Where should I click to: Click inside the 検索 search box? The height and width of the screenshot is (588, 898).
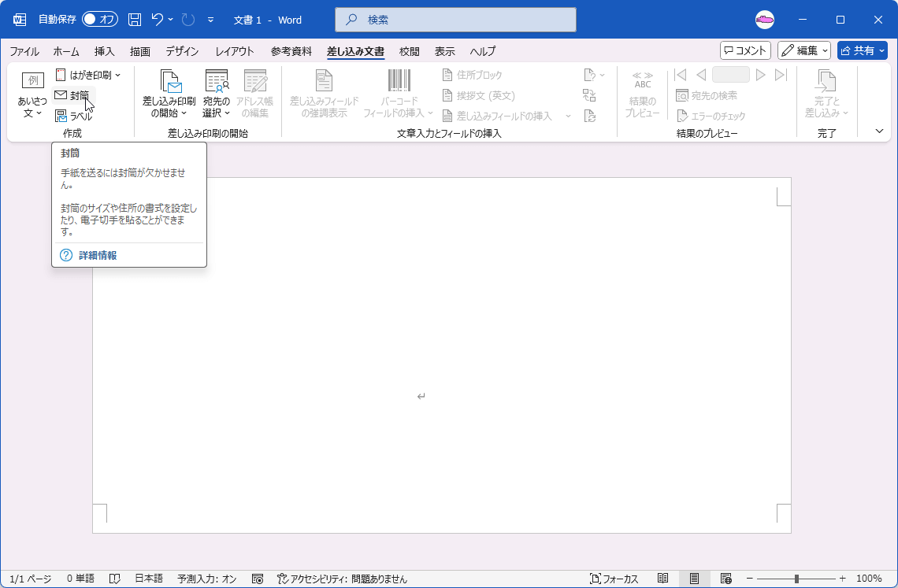click(455, 20)
